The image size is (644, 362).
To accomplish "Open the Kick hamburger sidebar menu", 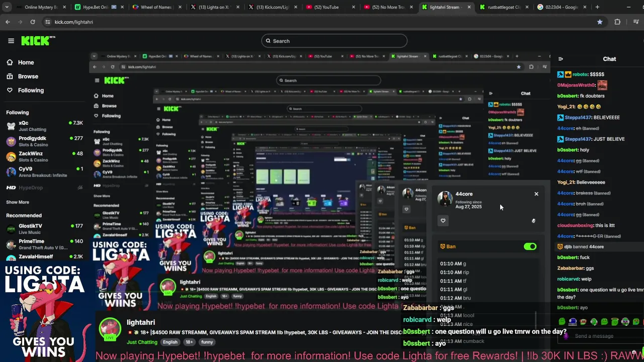I will click(x=11, y=41).
